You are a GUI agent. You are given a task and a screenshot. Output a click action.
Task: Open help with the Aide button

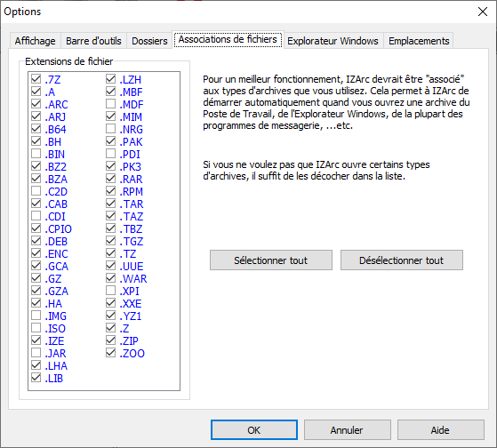tap(441, 430)
